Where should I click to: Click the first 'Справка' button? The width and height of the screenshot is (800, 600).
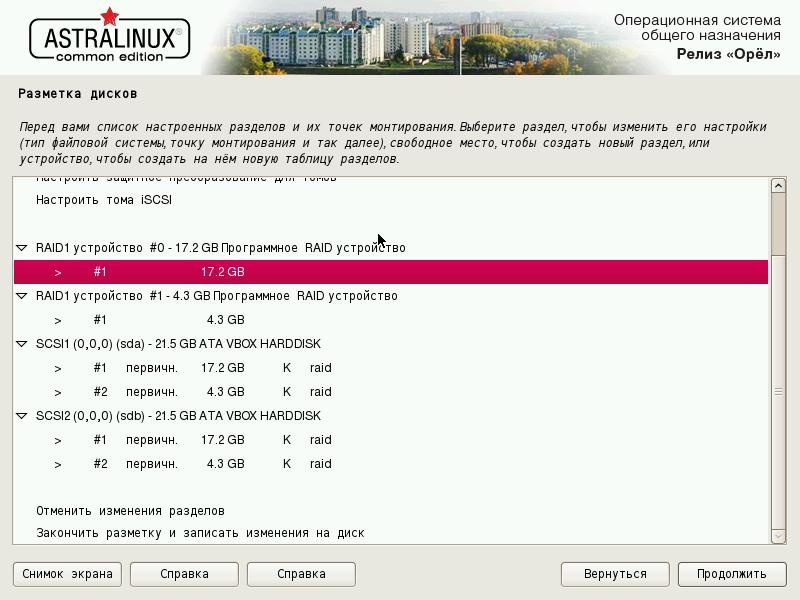[x=184, y=574]
